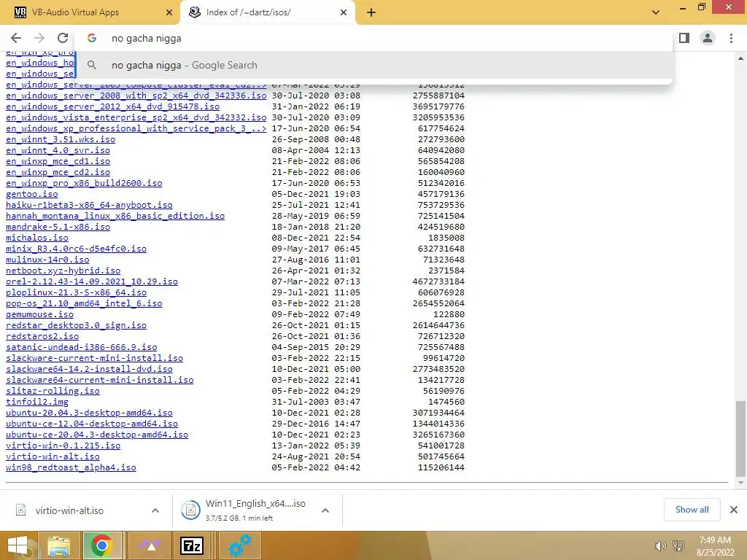Open the Chrome profile avatar menu
This screenshot has width=747, height=560.
click(708, 38)
